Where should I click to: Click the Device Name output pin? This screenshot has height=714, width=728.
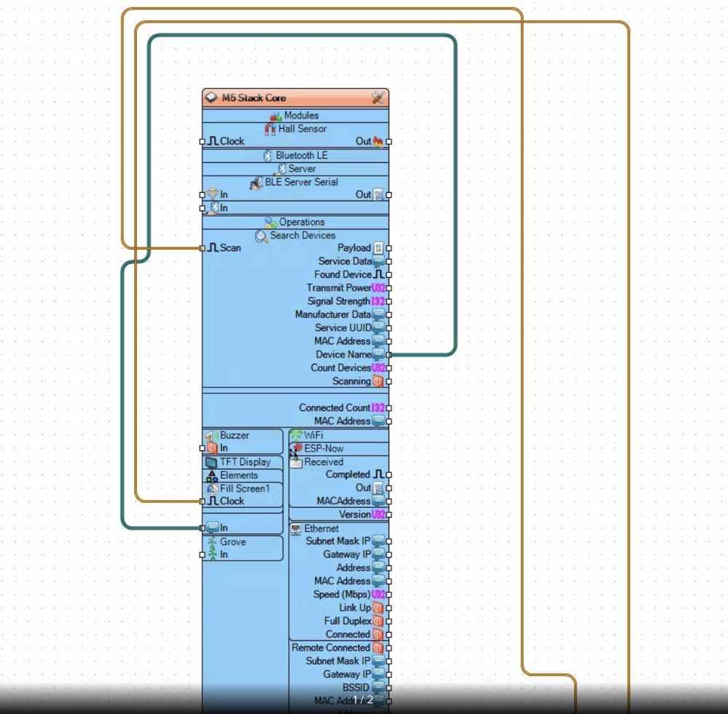(x=389, y=354)
